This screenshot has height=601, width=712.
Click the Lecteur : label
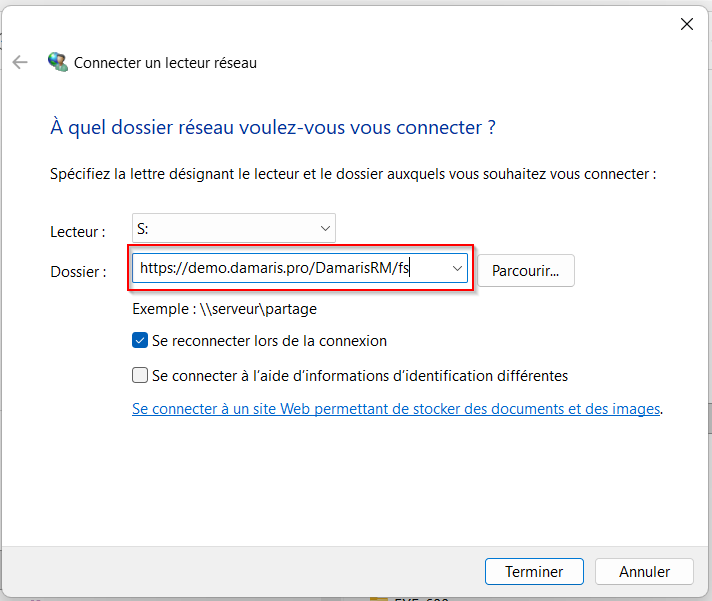point(78,232)
